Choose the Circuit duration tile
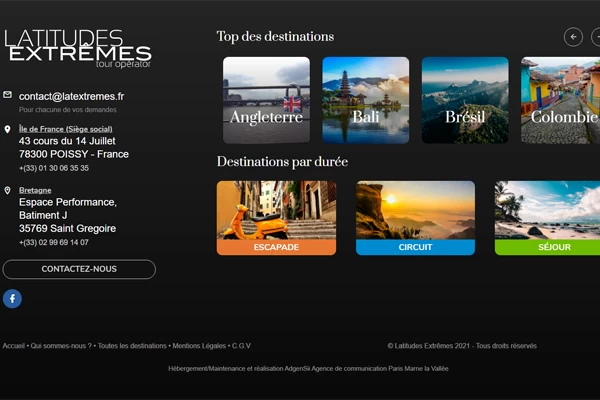The image size is (600, 400). click(x=416, y=218)
